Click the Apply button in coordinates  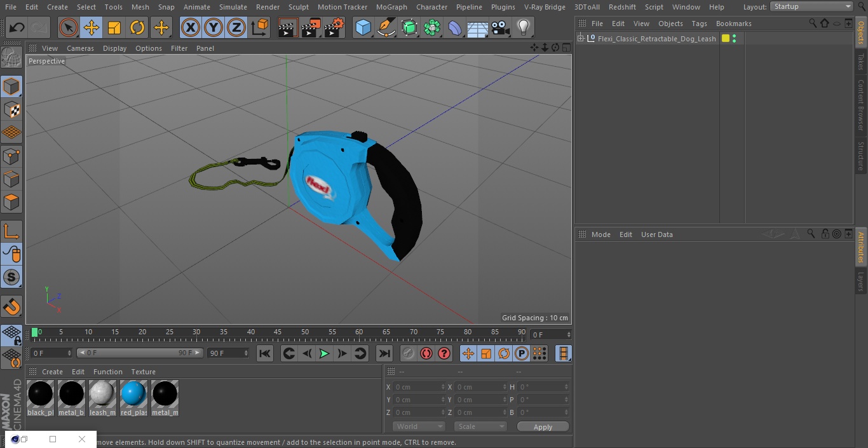pyautogui.click(x=543, y=426)
